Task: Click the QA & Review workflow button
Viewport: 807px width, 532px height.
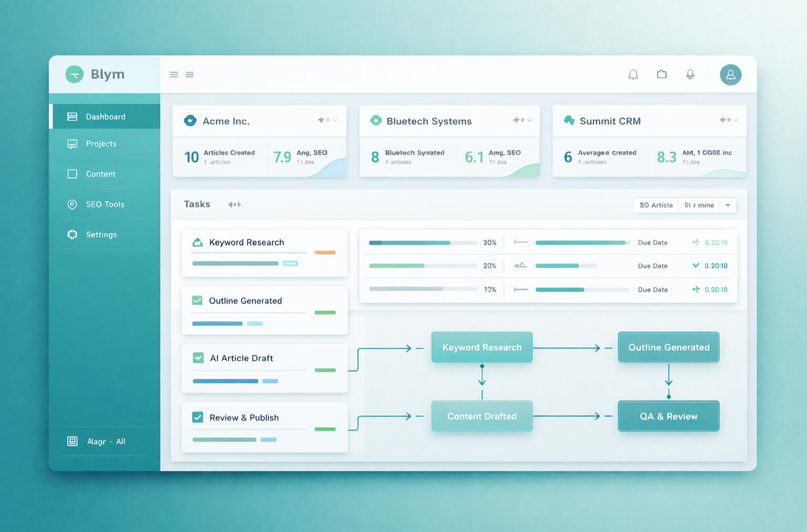Action: [668, 416]
